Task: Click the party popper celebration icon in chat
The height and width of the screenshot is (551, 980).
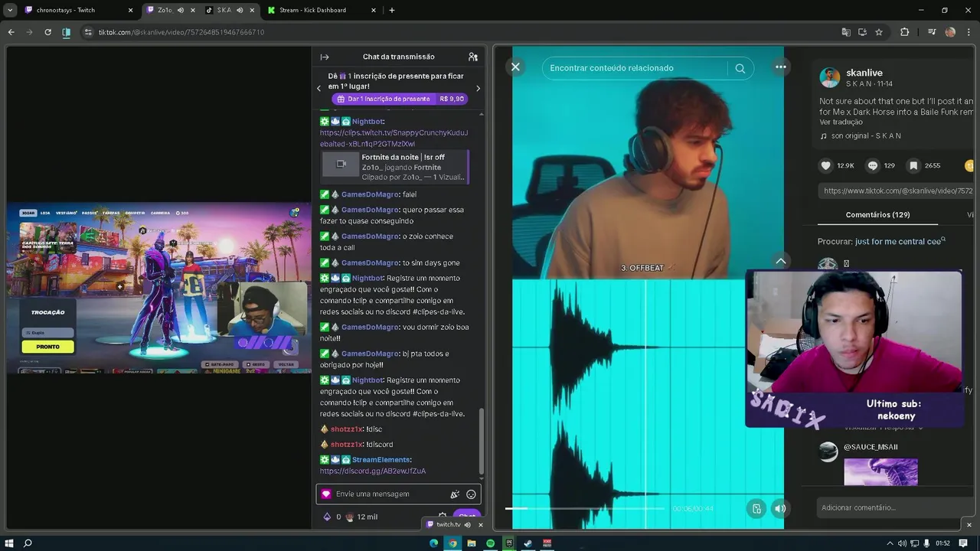Action: tap(455, 494)
